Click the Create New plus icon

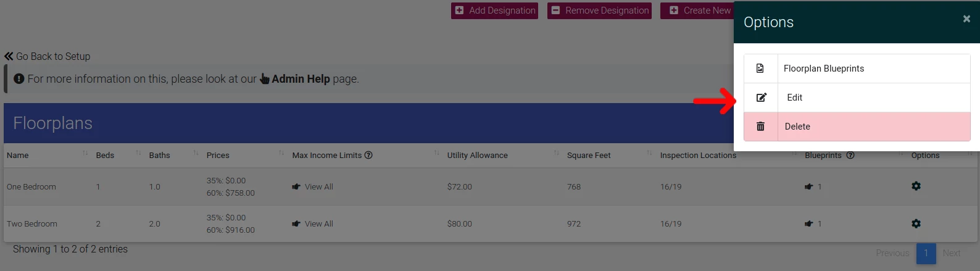[x=674, y=10]
